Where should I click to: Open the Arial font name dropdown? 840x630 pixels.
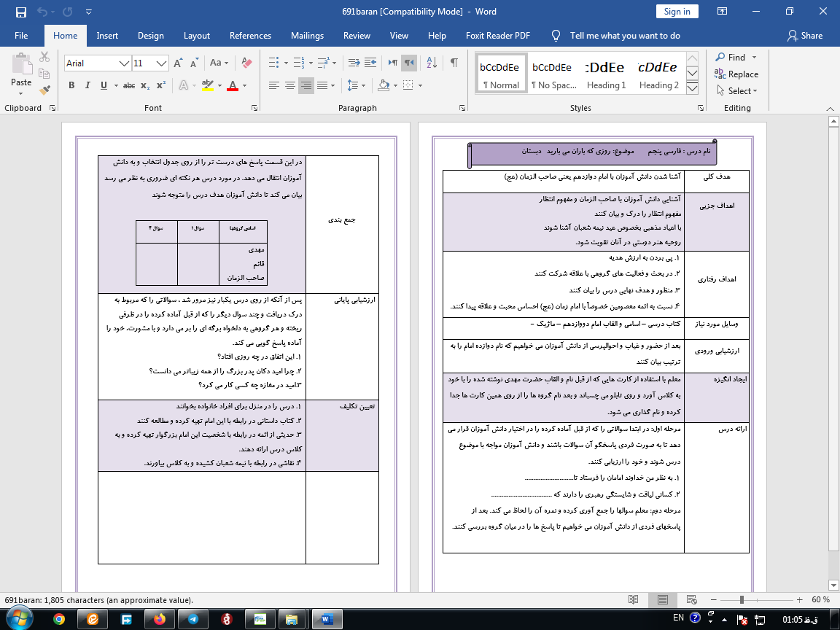click(x=125, y=63)
